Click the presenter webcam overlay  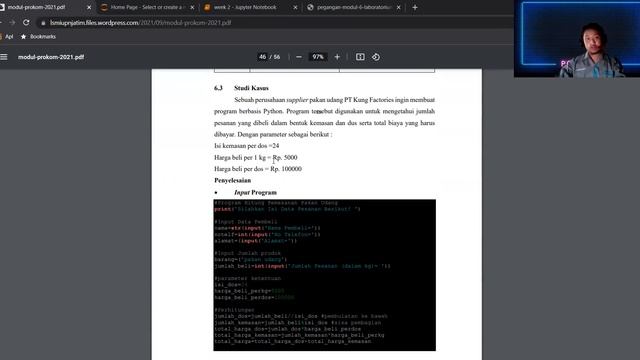click(577, 39)
